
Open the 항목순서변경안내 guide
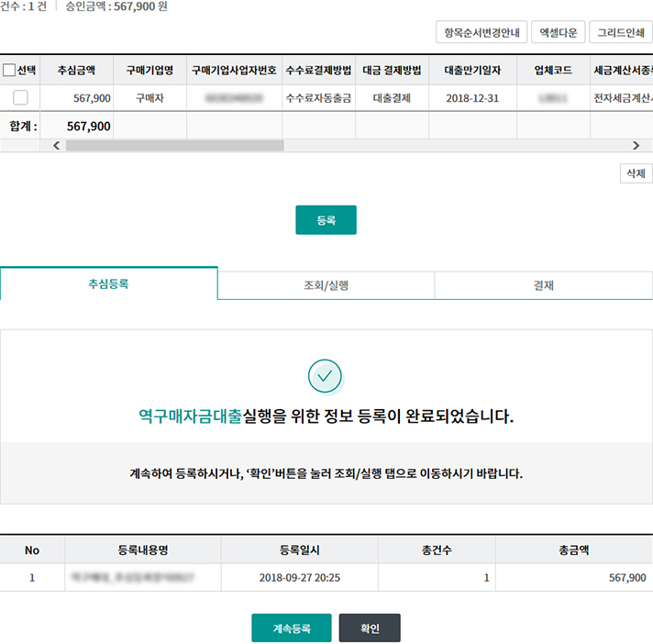tap(481, 33)
